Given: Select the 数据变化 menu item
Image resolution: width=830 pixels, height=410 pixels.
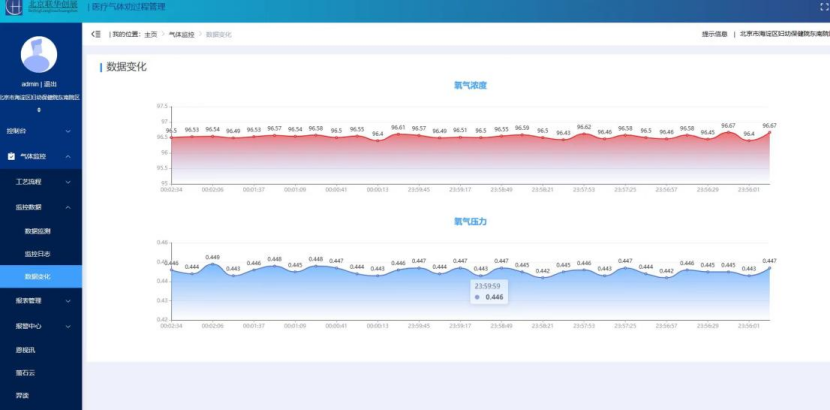Looking at the screenshot, I should 38,276.
